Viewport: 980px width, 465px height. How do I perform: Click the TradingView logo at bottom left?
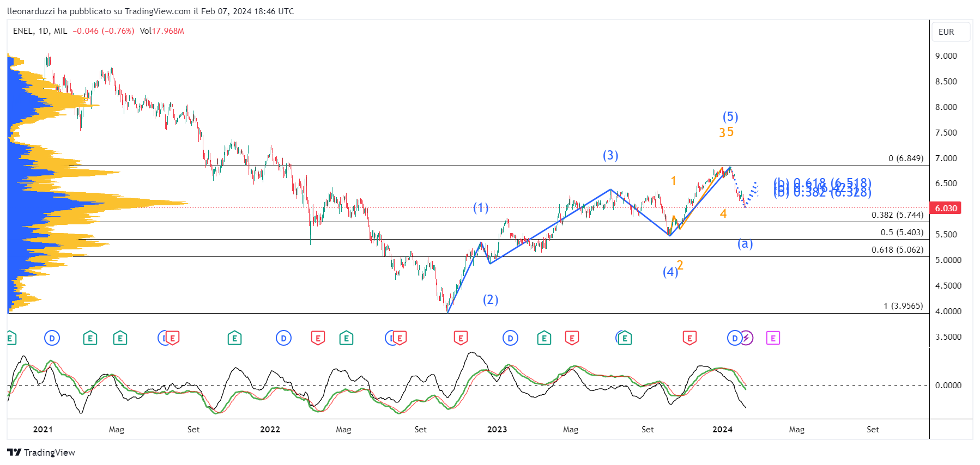41,452
